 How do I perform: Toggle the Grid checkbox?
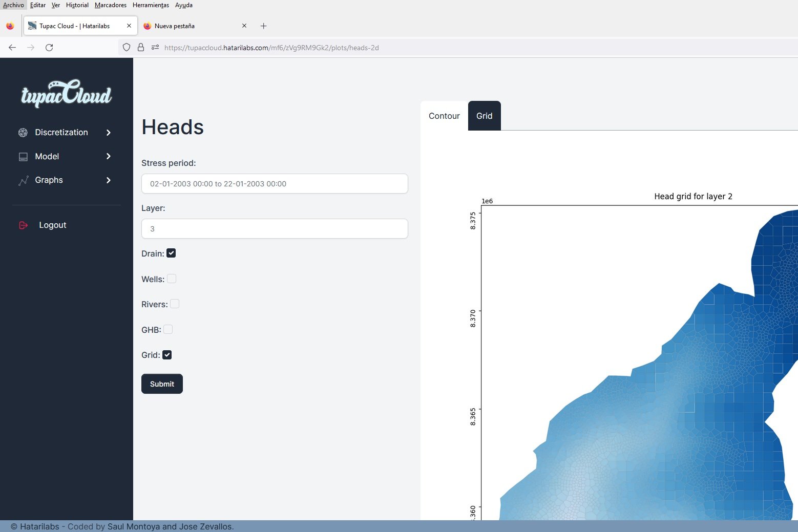pyautogui.click(x=167, y=355)
